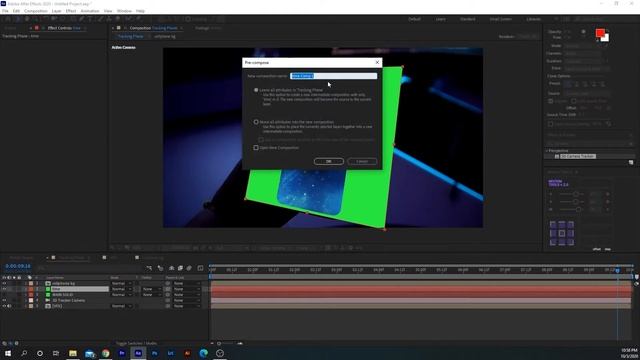Open the Edit menu
Image resolution: width=640 pixels, height=360 pixels.
coord(16,11)
